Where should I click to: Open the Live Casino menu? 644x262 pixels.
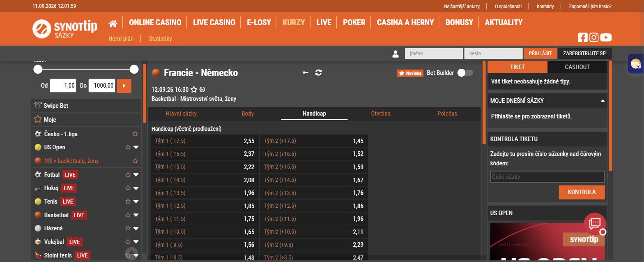[214, 23]
